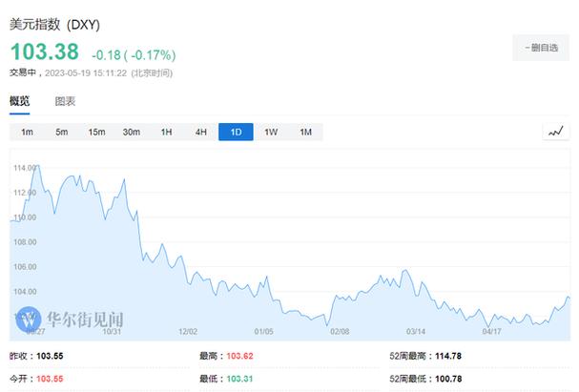Click the 删自选 remove from watchlist button
The image size is (579, 392).
[541, 48]
